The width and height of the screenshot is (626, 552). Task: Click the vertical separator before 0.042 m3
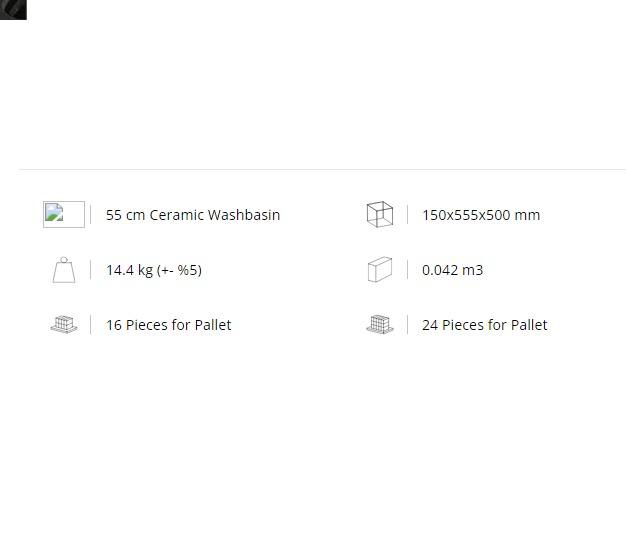pos(407,269)
